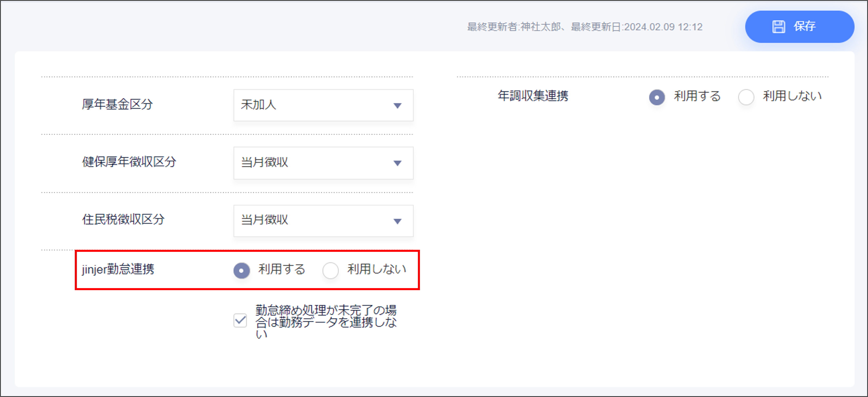Open the 健保厚年徴収区分 dropdown
This screenshot has width=868, height=397.
click(x=323, y=163)
